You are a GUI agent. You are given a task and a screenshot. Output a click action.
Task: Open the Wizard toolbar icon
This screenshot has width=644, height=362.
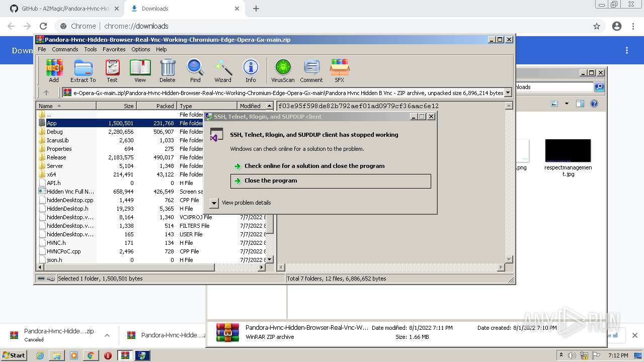[x=223, y=71]
